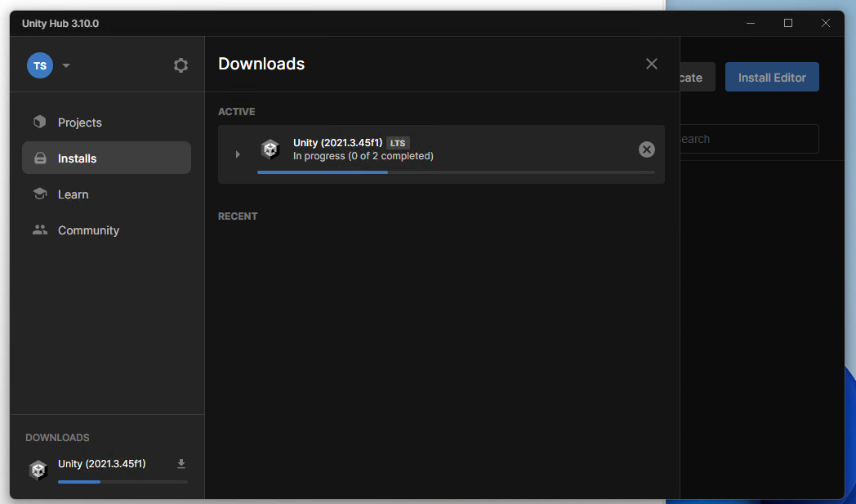This screenshot has height=504, width=856.
Task: Click the Learn graduation cap icon
Action: [40, 194]
